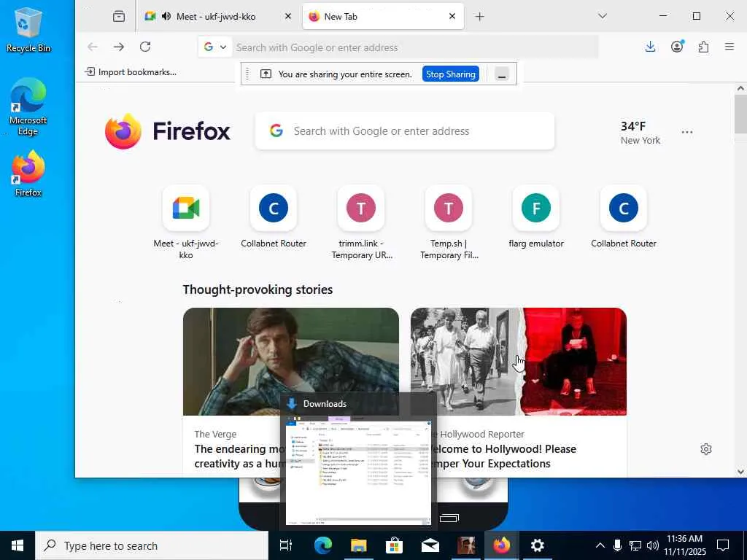Screen dimensions: 747x560
Task: Open File Explorer from the taskbar
Action: pyautogui.click(x=359, y=545)
